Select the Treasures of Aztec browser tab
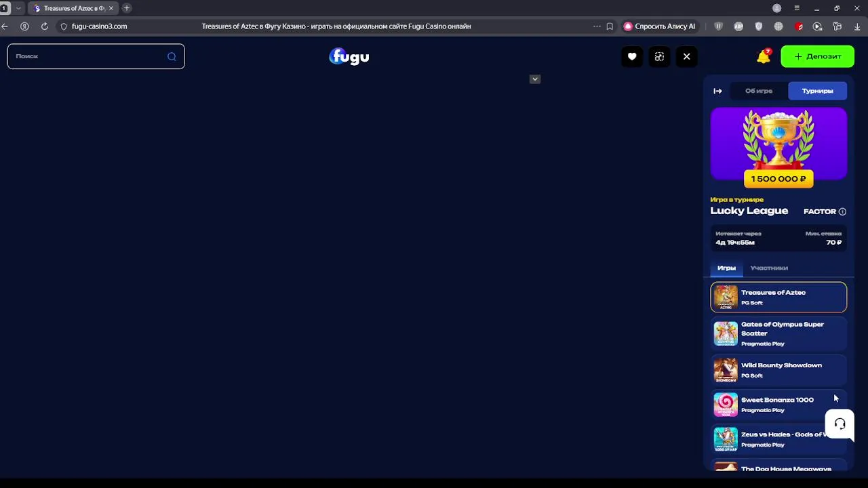Viewport: 868px width, 488px height. pyautogui.click(x=73, y=8)
